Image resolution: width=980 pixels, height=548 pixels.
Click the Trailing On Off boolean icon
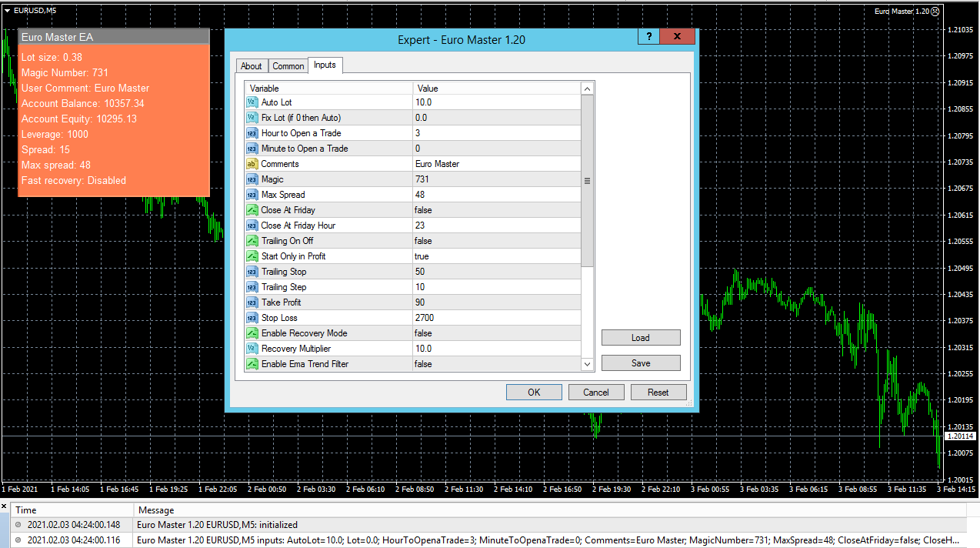tap(252, 241)
